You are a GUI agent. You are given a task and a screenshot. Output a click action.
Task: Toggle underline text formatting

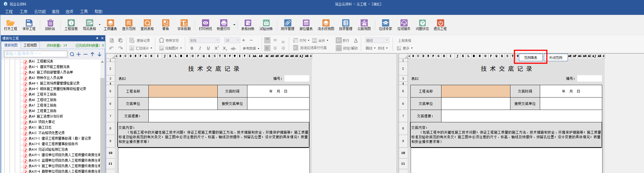coord(208,48)
